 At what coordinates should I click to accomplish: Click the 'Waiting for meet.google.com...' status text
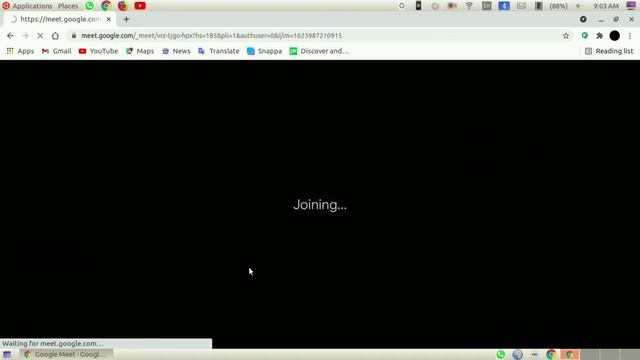(53, 343)
